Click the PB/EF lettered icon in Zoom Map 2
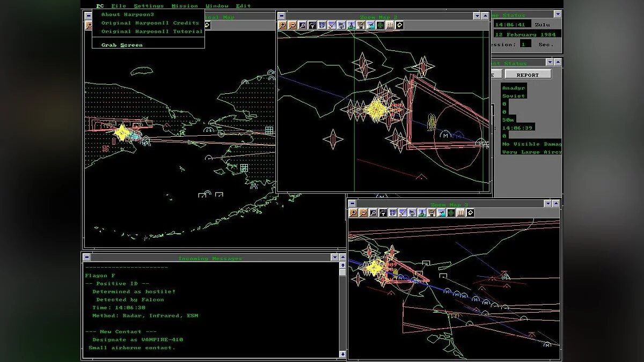This screenshot has width=644, height=362. tap(322, 25)
